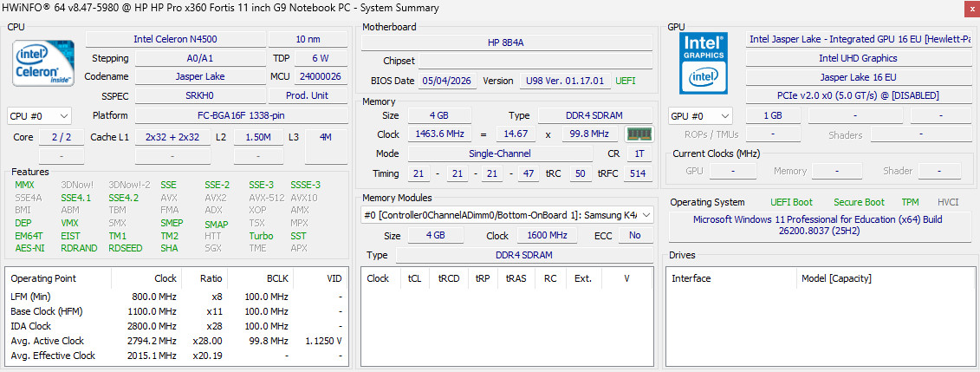The image size is (980, 372).
Task: Click the HP 8B4A motherboard field
Action: [x=507, y=42]
